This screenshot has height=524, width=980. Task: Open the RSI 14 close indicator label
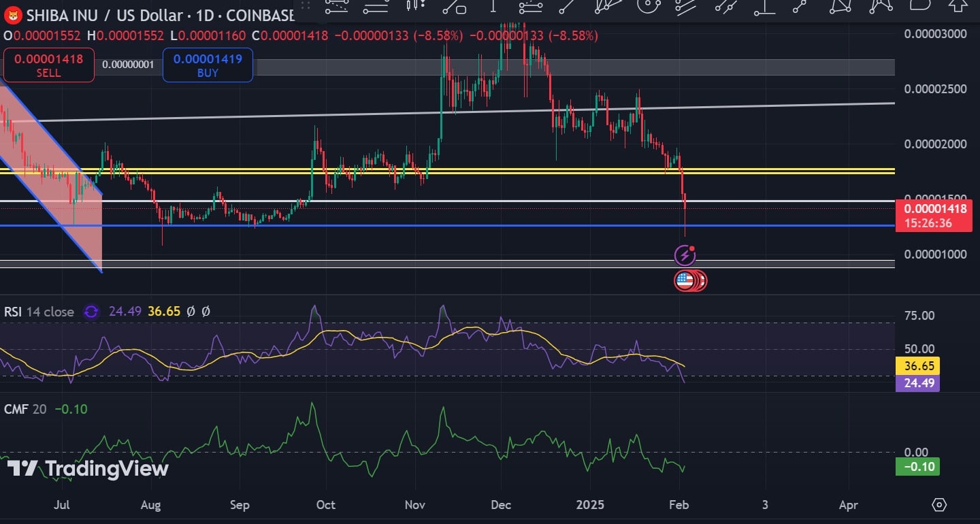[x=39, y=312]
